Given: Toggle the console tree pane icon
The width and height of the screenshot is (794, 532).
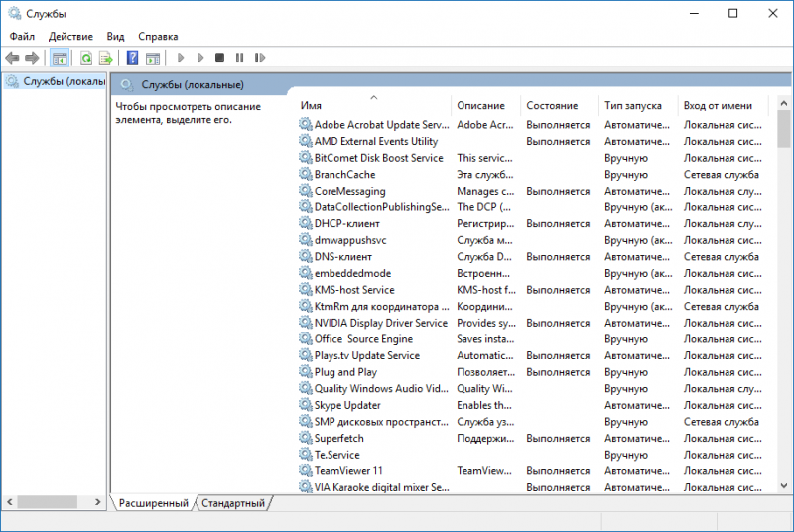Looking at the screenshot, I should tap(60, 58).
